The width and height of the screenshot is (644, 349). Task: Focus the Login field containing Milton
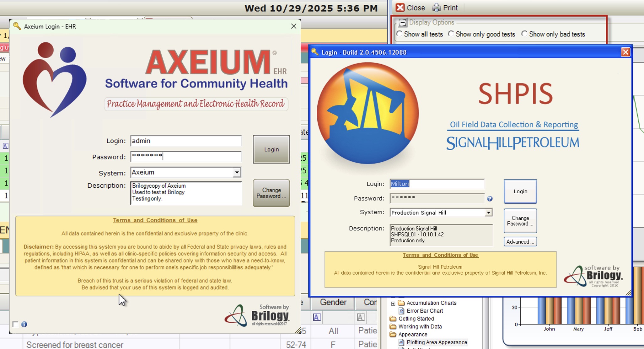pos(437,184)
